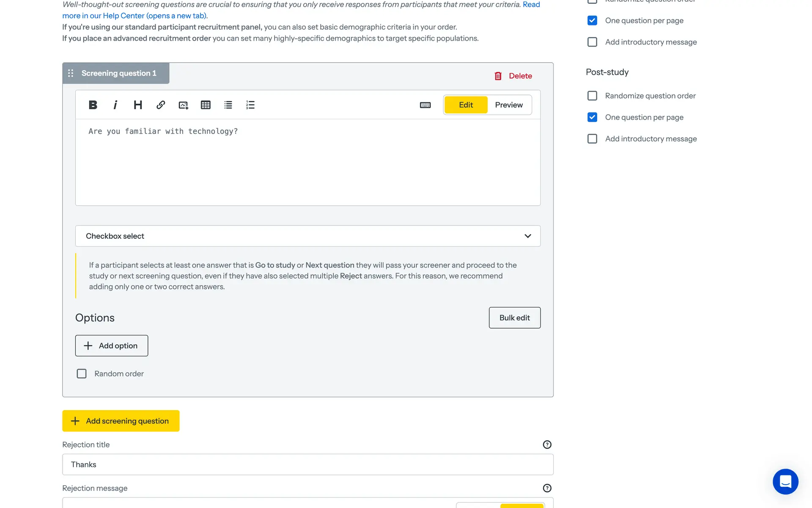Switch editor to Preview tab

[509, 105]
